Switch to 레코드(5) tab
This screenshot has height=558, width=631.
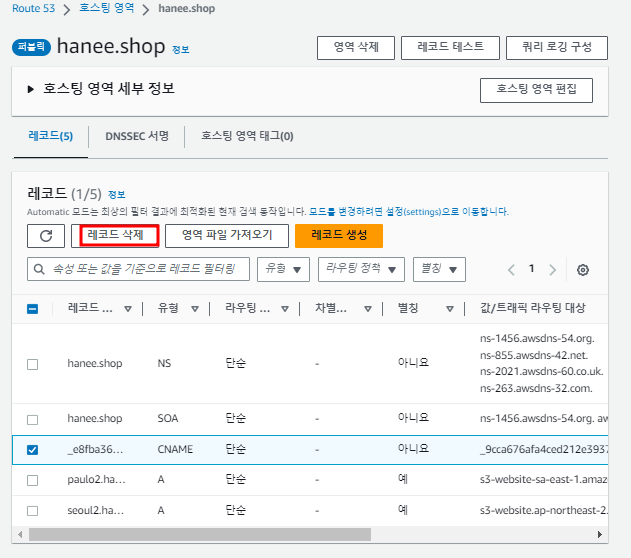51,136
